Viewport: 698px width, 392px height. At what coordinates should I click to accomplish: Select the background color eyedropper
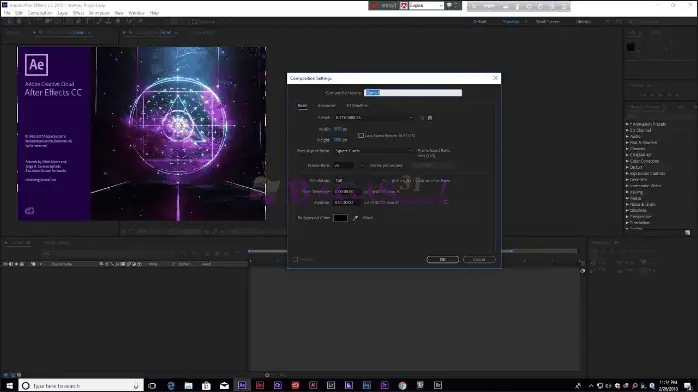tap(355, 218)
